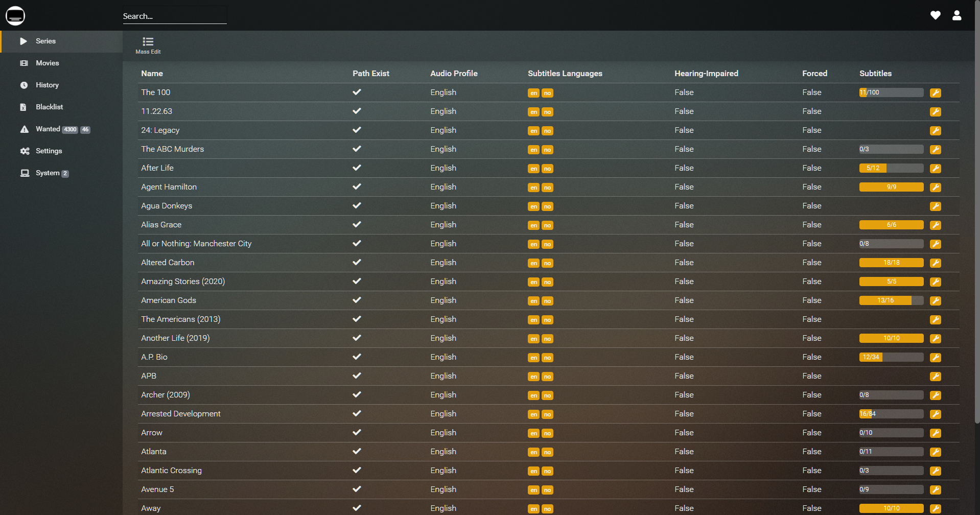Open the Mass Edit tool
The width and height of the screenshot is (980, 515).
point(148,45)
